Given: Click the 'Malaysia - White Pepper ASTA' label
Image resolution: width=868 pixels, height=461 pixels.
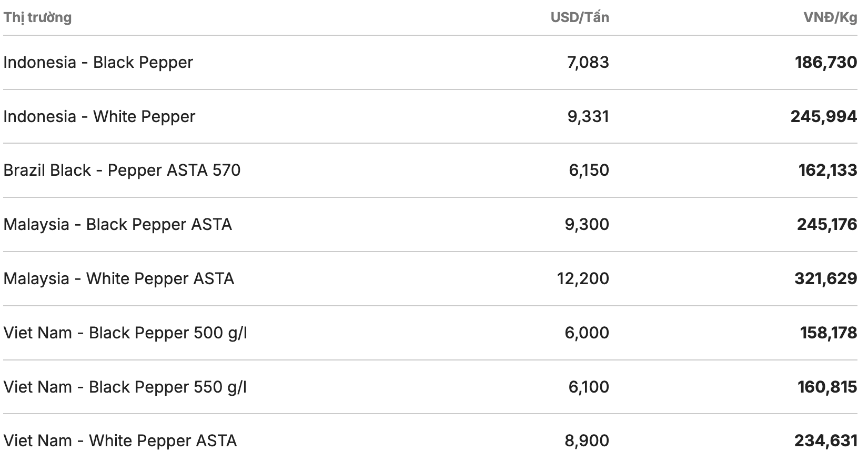Looking at the screenshot, I should coord(119,278).
